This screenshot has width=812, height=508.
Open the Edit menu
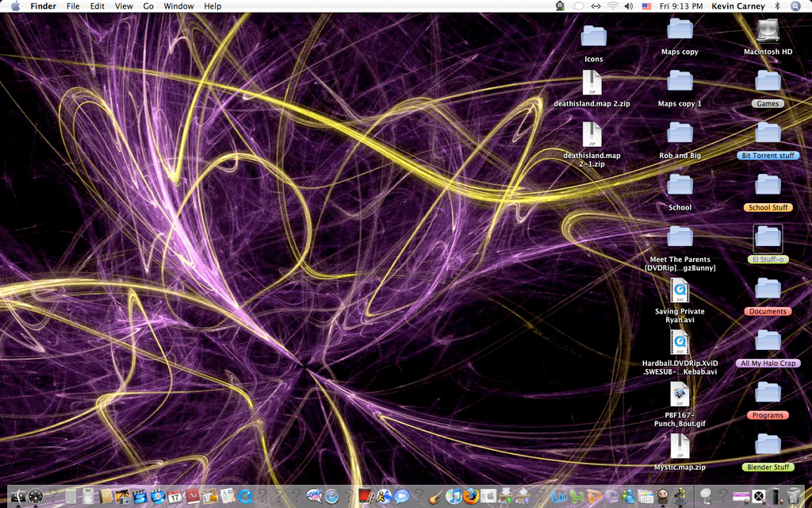(98, 6)
